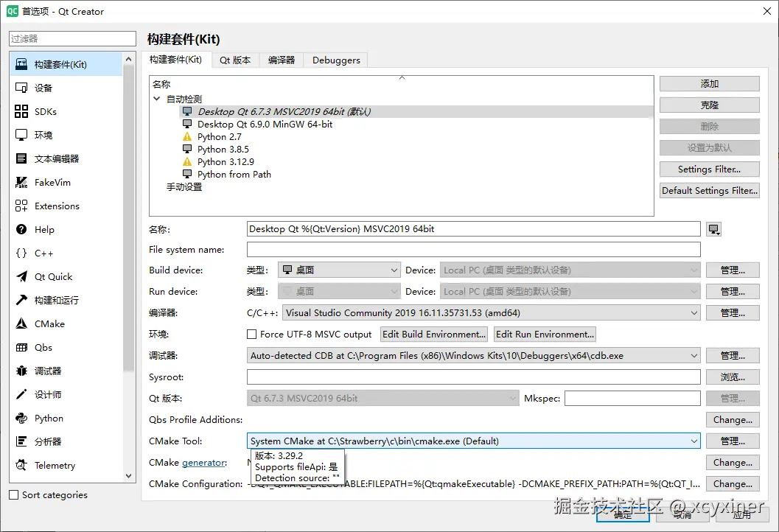Click Change... button for CMake Configuration
This screenshot has width=779, height=532.
click(733, 484)
